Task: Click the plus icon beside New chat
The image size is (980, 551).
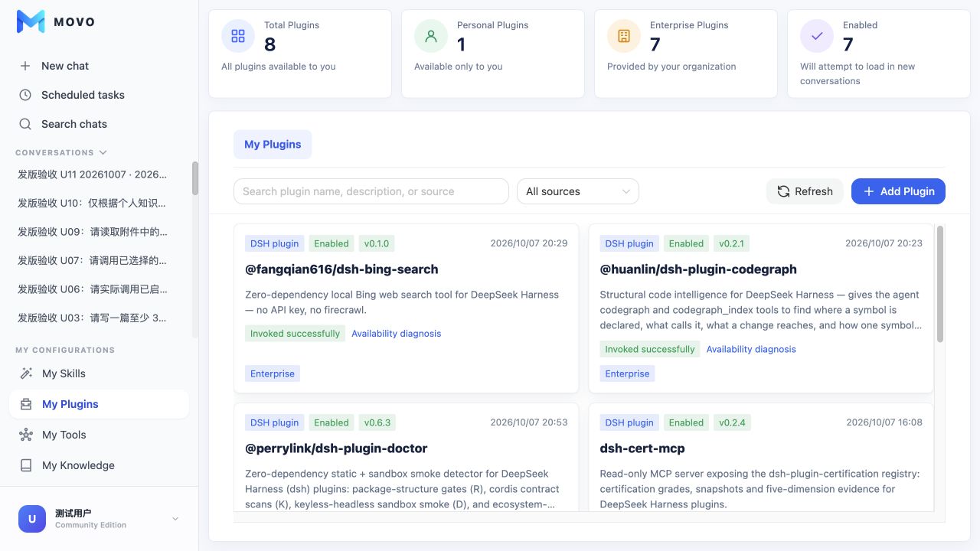Action: [25, 66]
